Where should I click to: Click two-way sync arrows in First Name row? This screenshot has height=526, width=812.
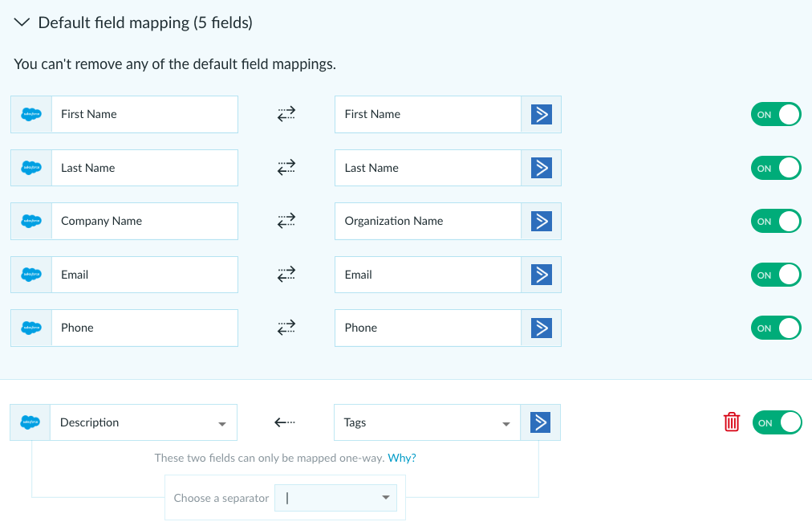coord(286,113)
